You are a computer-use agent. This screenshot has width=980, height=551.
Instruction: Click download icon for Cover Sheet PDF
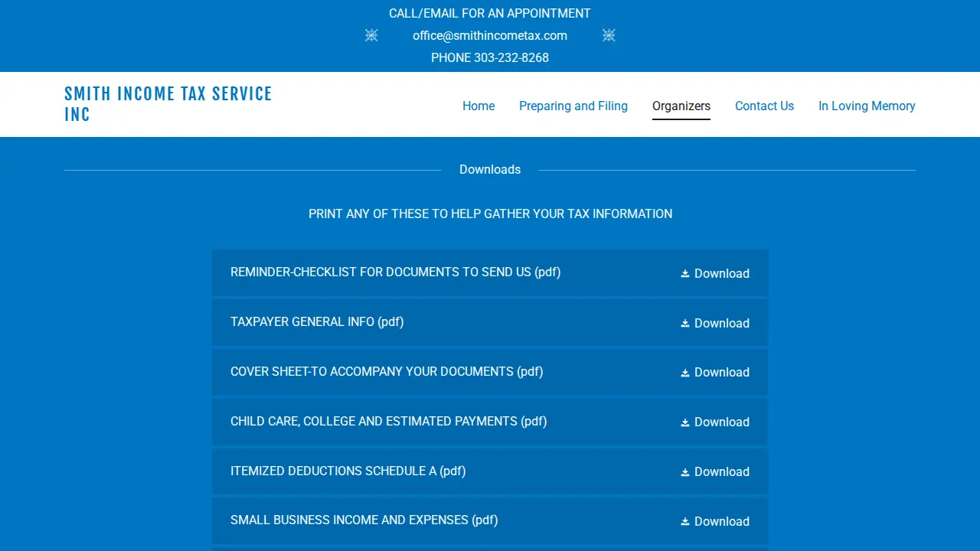tap(685, 373)
